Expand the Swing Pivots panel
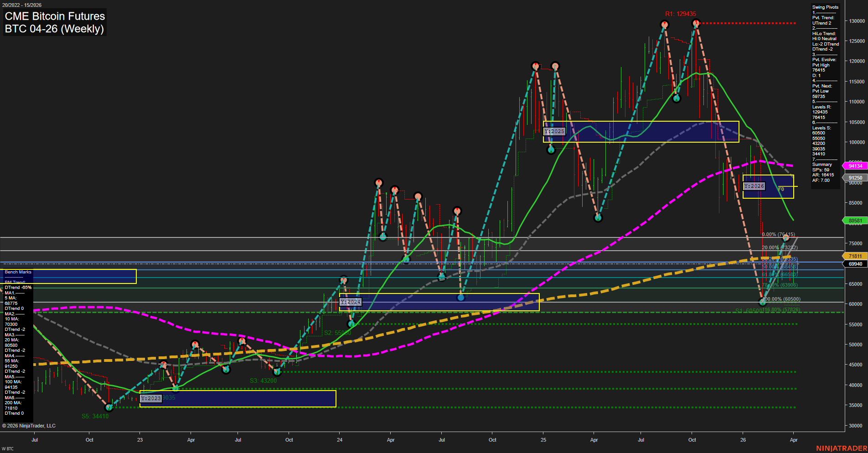Viewport: 868px width, 453px height. point(825,7)
